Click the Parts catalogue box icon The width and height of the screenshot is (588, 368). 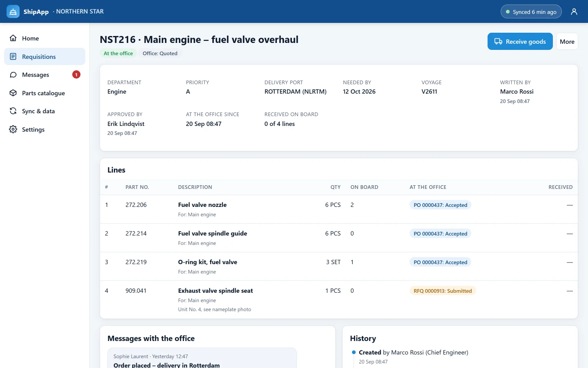coord(13,93)
